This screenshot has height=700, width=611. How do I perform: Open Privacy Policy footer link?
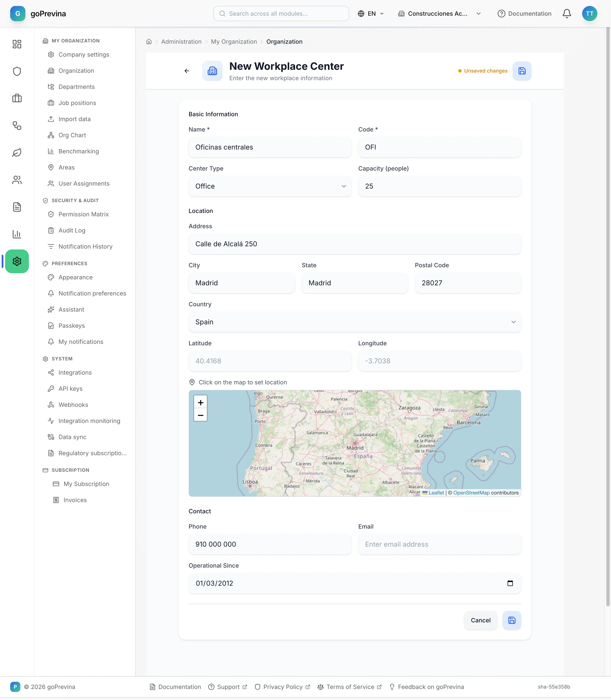tap(283, 687)
